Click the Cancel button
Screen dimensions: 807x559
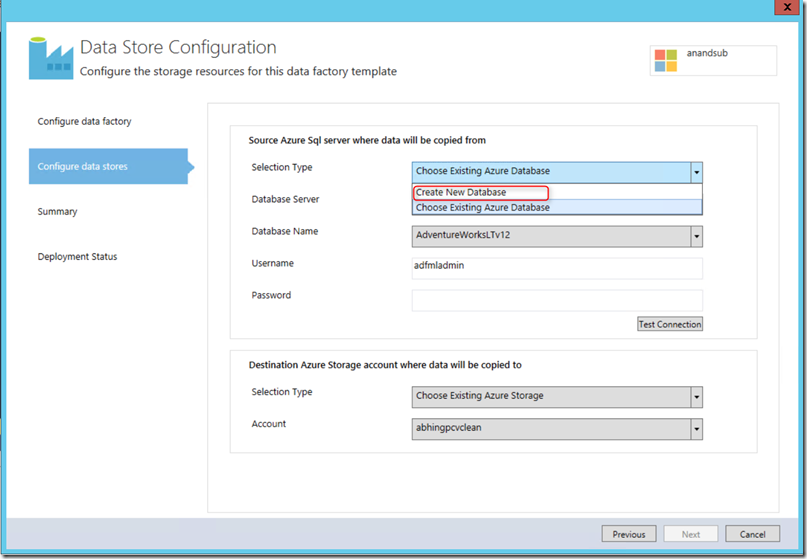pos(752,534)
